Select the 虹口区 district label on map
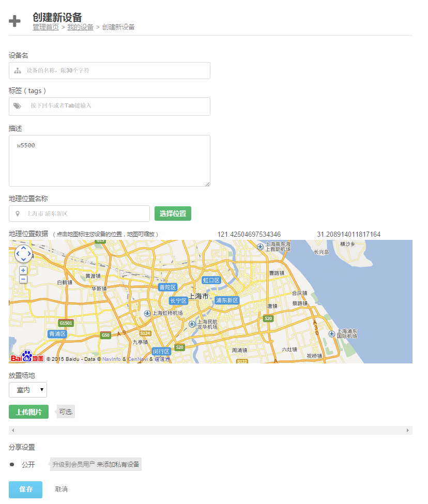The width and height of the screenshot is (428, 504). point(211,280)
